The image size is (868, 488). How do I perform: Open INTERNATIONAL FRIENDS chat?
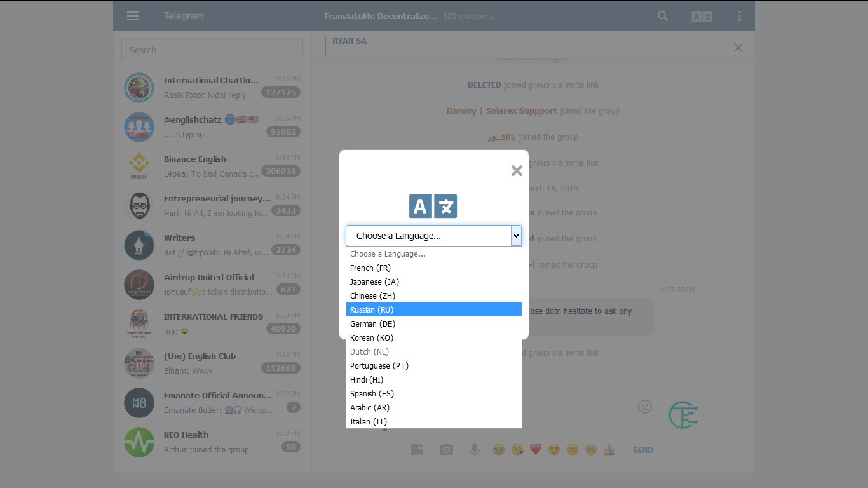tap(212, 324)
